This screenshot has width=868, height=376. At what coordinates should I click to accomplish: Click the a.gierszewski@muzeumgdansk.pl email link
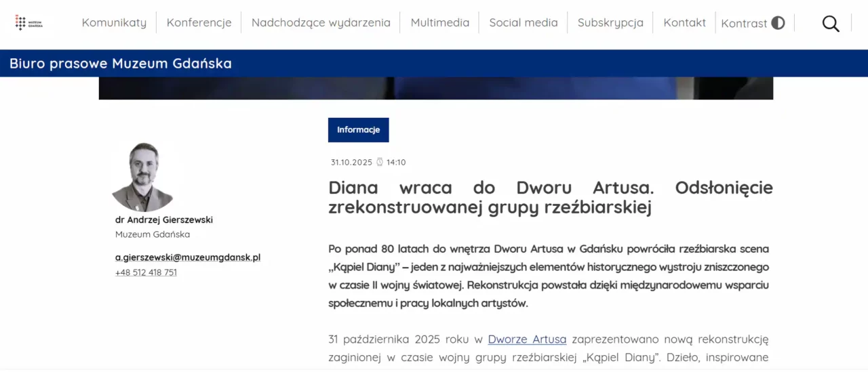tap(188, 257)
